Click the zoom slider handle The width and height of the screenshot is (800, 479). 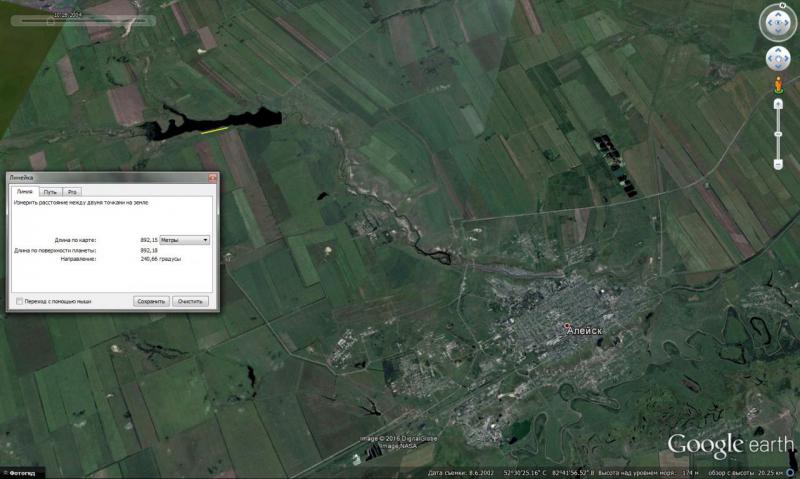[x=778, y=132]
